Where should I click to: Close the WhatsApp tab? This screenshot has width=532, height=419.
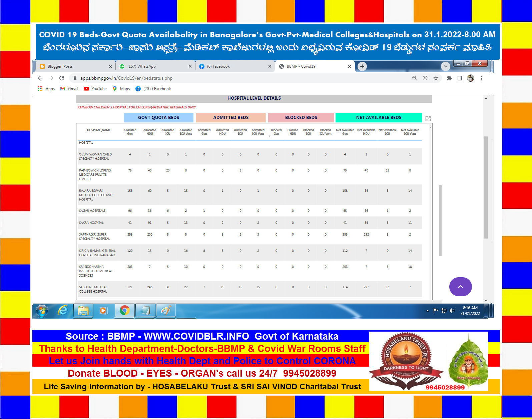[x=190, y=66]
